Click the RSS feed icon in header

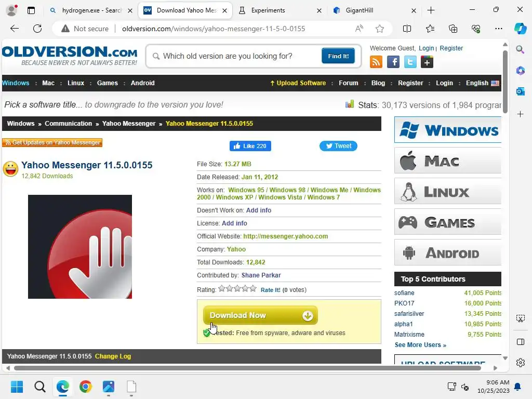[x=376, y=62]
